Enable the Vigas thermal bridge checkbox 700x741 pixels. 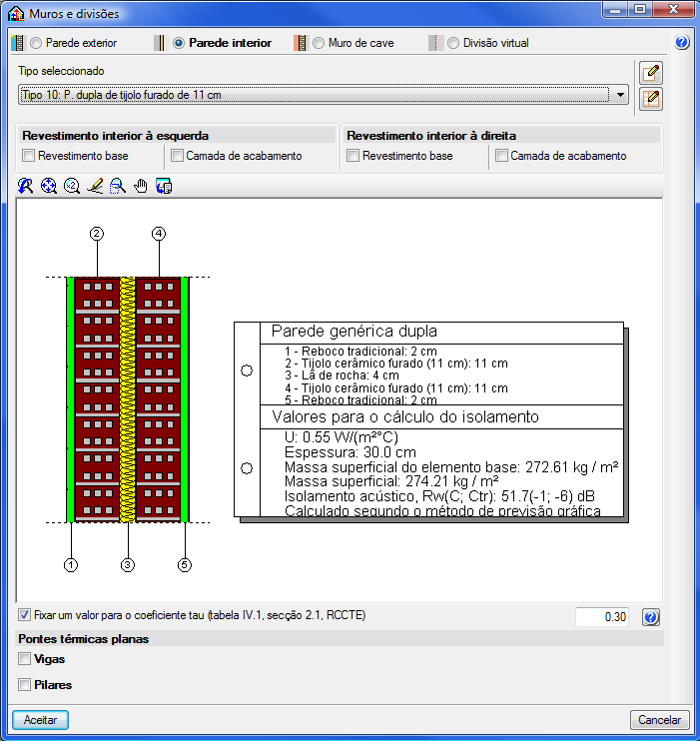coord(24,658)
